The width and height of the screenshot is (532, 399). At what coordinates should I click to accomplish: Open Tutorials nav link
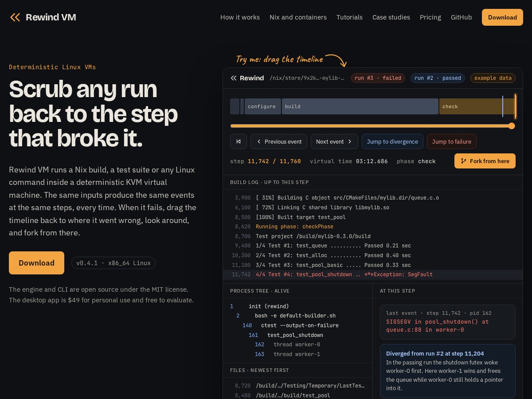[349, 17]
